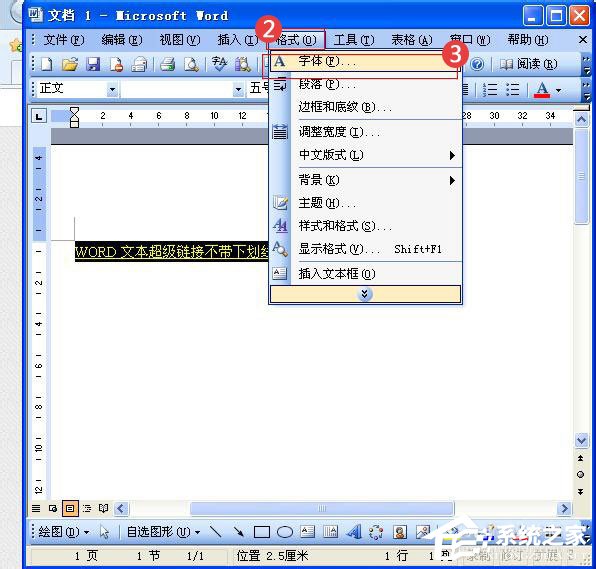Select the Arrow drawing tool
Screen dimensions: 596x569
pos(239,531)
